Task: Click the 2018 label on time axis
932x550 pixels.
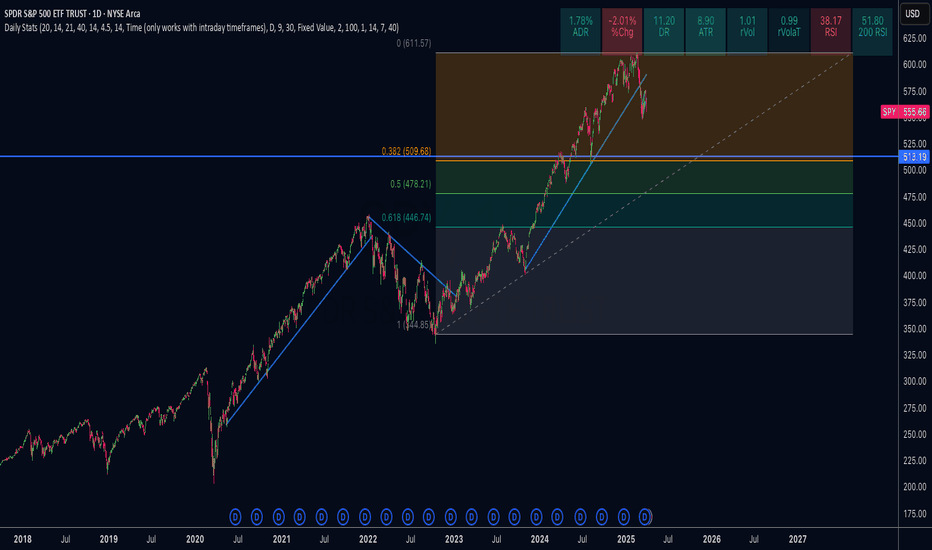Action: click(23, 539)
